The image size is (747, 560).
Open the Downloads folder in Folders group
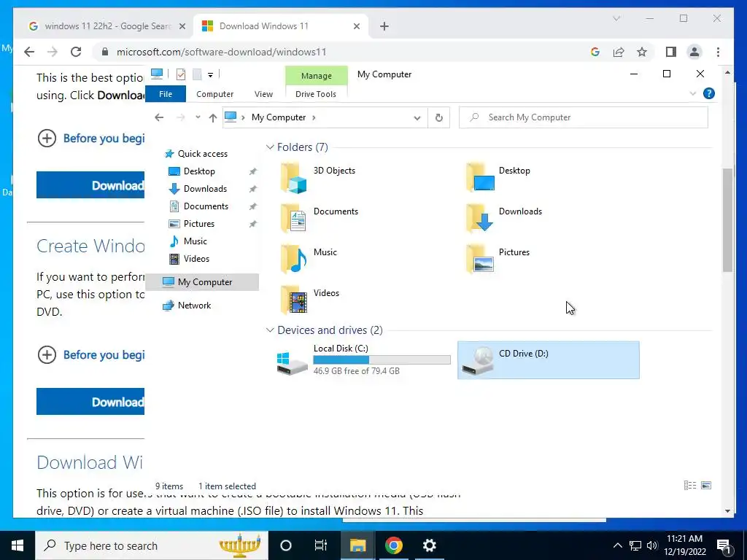504,218
